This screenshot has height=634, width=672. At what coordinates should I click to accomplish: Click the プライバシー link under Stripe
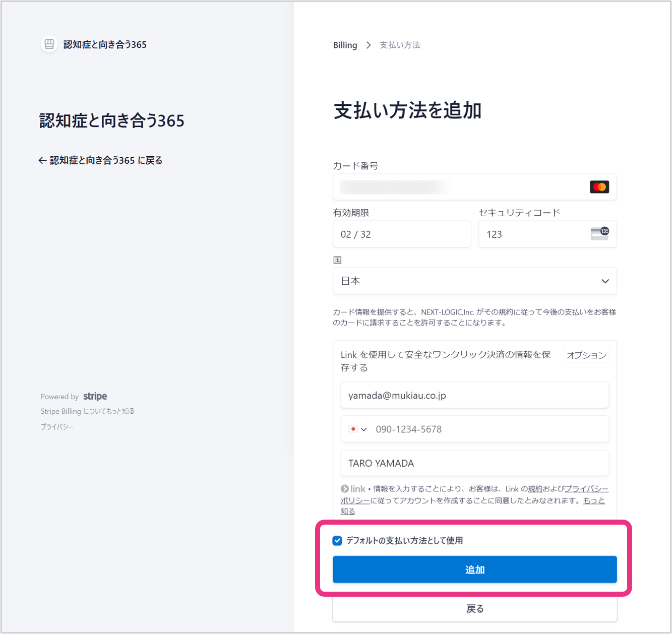coord(57,427)
